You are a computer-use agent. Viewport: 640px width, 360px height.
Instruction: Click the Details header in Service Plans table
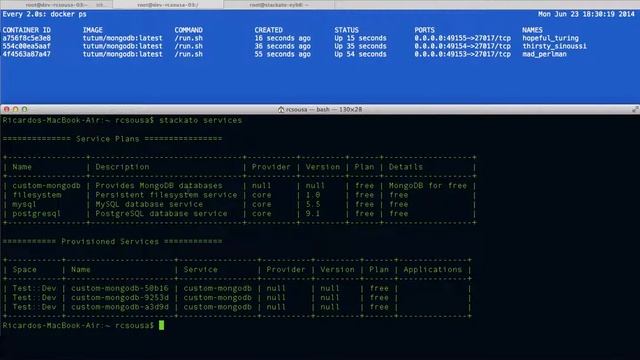[406, 167]
